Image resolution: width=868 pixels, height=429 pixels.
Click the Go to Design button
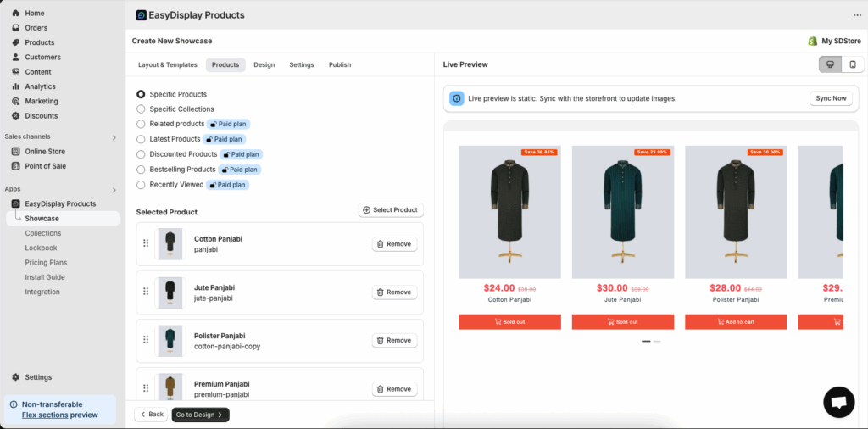[200, 415]
